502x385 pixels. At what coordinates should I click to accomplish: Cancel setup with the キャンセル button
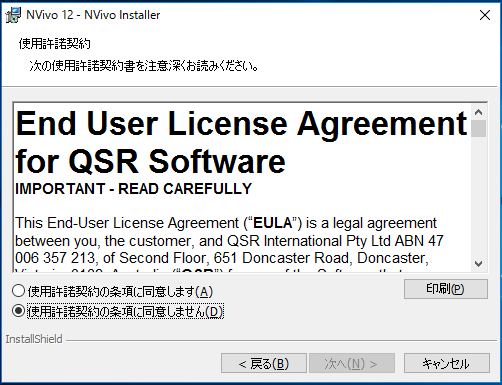tap(447, 363)
